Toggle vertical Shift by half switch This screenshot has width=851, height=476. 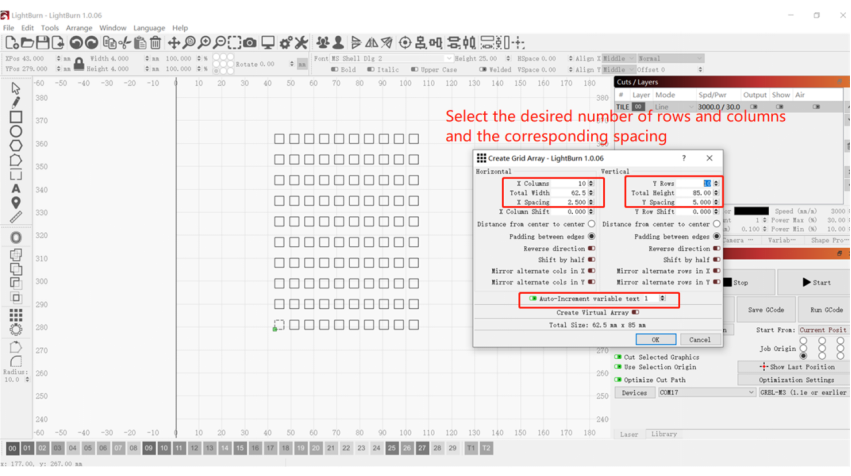click(716, 260)
